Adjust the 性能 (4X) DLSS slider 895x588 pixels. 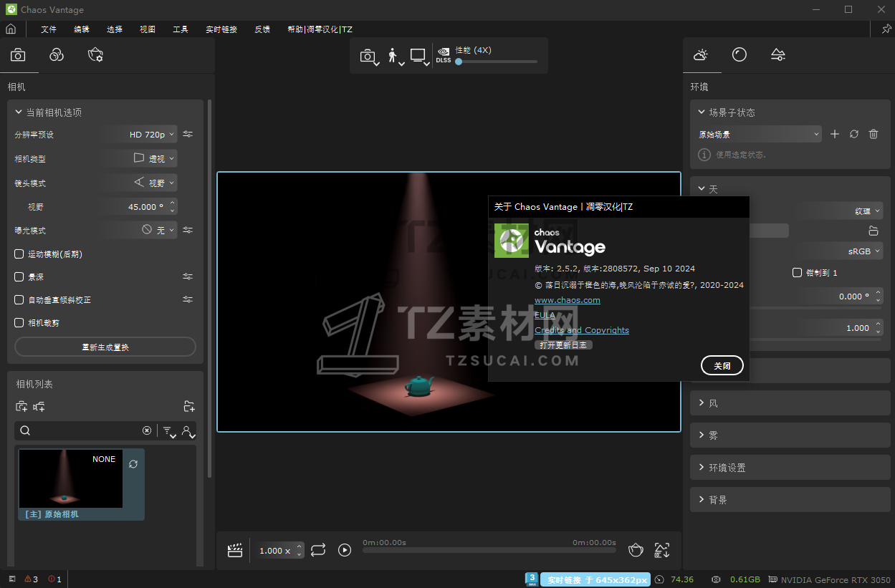[496, 62]
